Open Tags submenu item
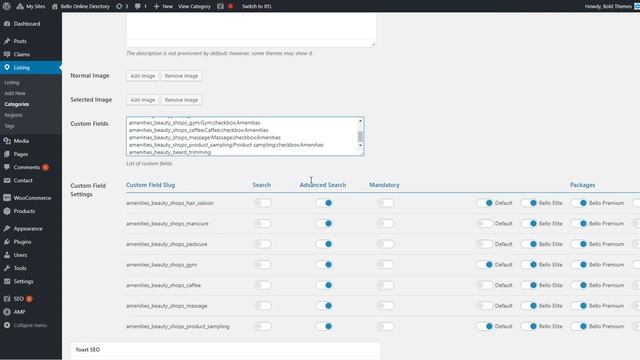Screen dimensions: 640x360 pyautogui.click(x=9, y=126)
